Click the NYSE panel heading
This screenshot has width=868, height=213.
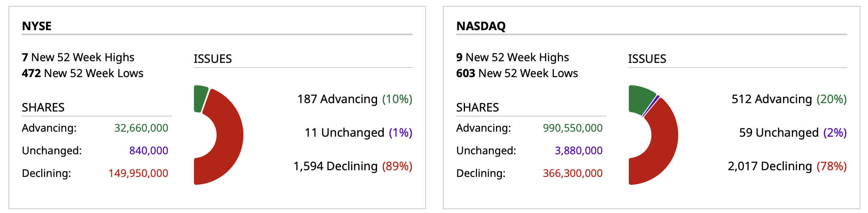tap(37, 26)
